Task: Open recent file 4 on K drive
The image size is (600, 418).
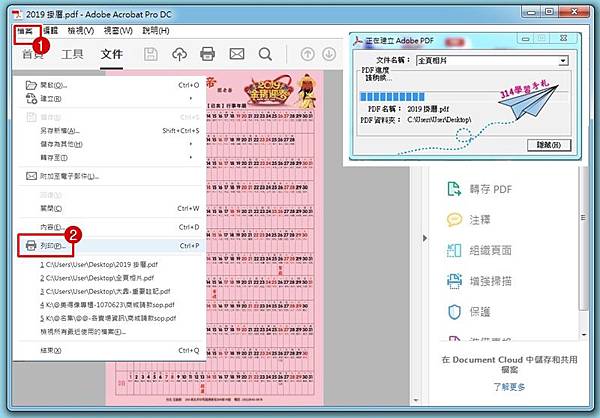Action: click(x=108, y=305)
